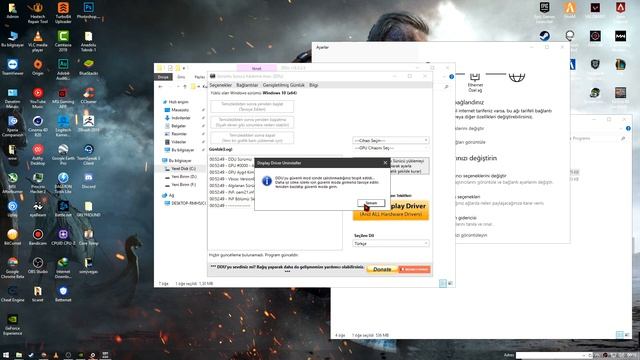640x360 pixels.
Task: Open the YouTube Music desktop icon
Action: tap(38, 98)
